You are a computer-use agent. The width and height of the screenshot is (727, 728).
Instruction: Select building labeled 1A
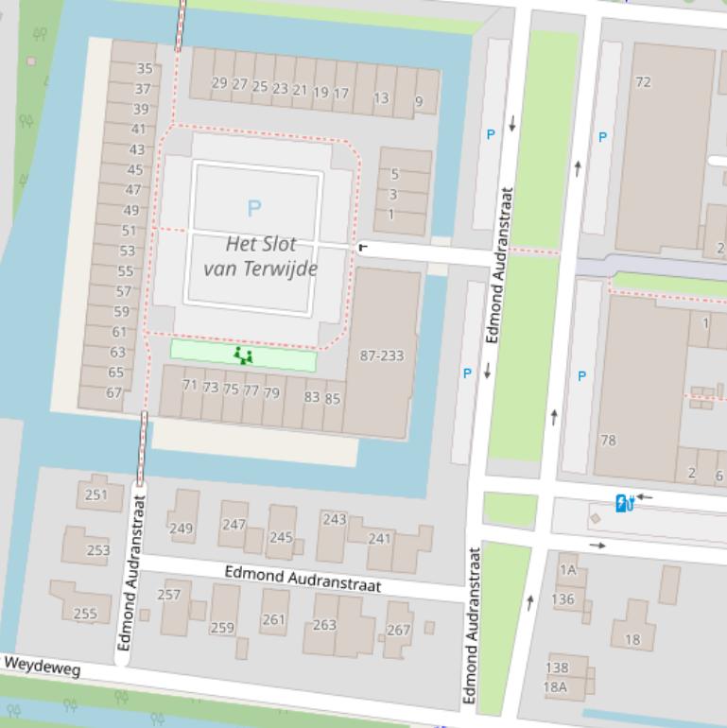point(567,570)
